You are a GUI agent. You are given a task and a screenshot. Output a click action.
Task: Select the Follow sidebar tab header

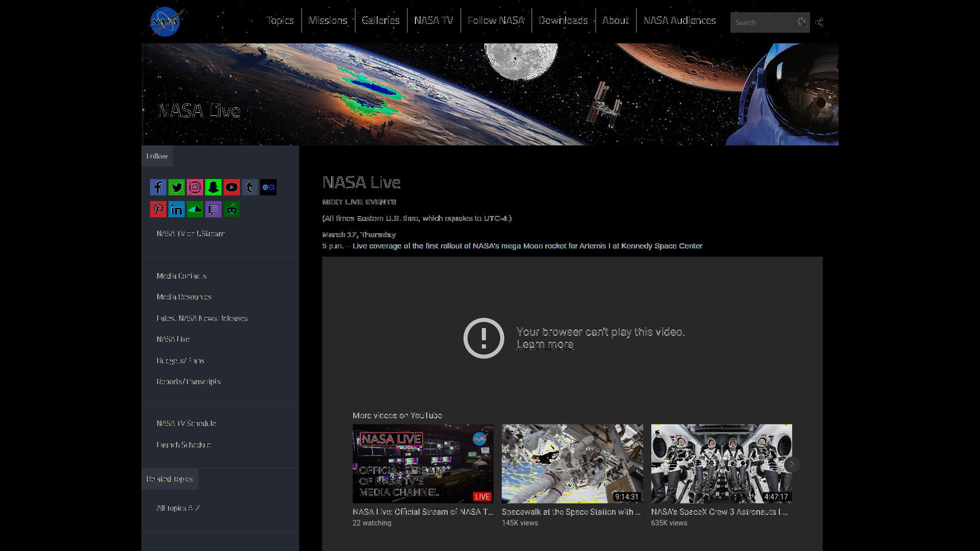[157, 156]
